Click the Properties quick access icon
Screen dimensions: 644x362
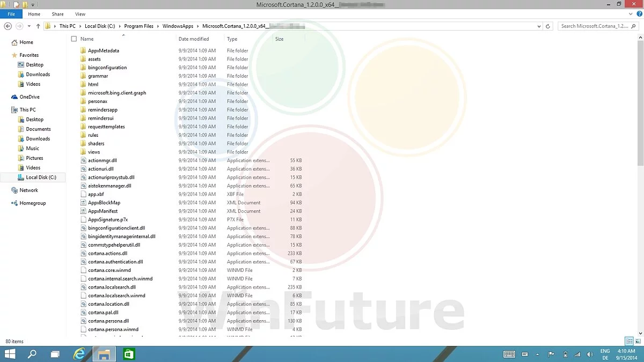coord(17,4)
